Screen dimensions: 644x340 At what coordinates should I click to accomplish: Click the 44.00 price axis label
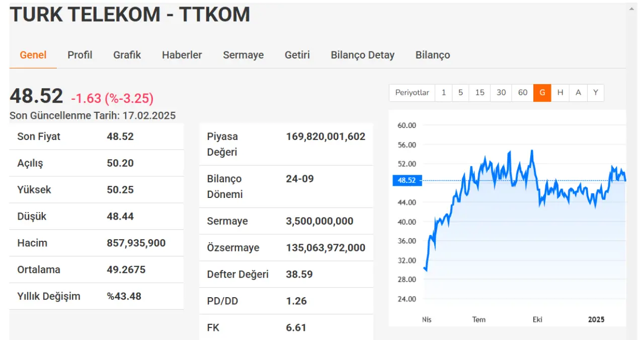[x=407, y=202]
